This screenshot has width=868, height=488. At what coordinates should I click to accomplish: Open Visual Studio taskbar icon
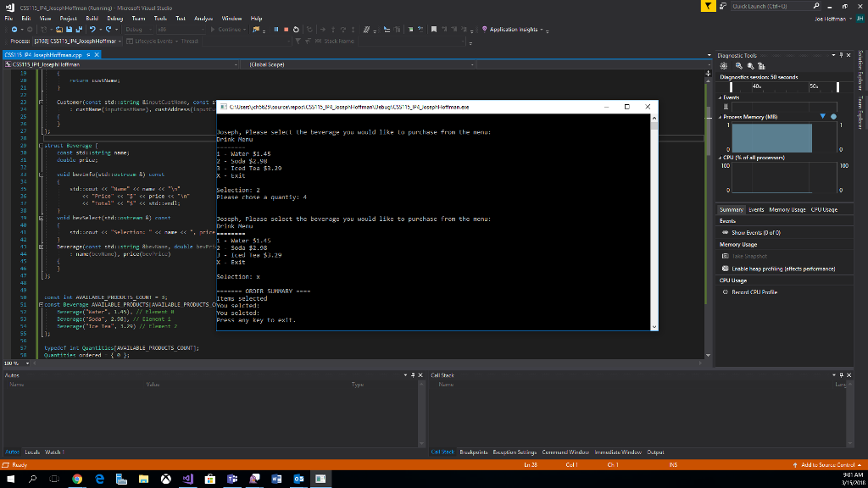tap(187, 480)
